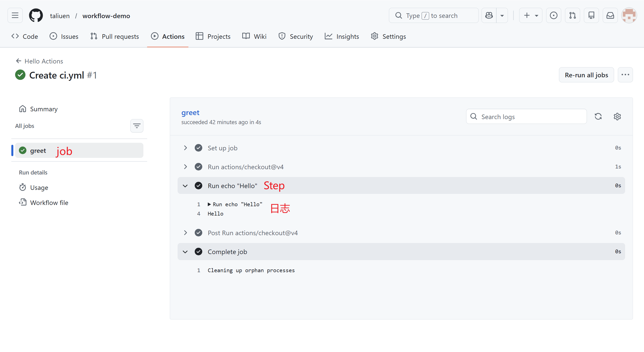Open the notifications inbox icon
The width and height of the screenshot is (644, 352).
click(x=610, y=16)
